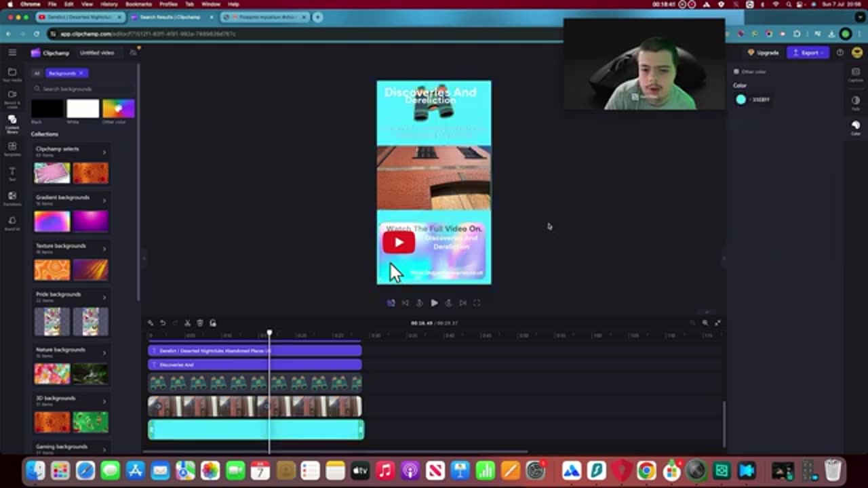Click the undo arrow in timeline toolbar
This screenshot has height=488, width=868.
coord(163,323)
